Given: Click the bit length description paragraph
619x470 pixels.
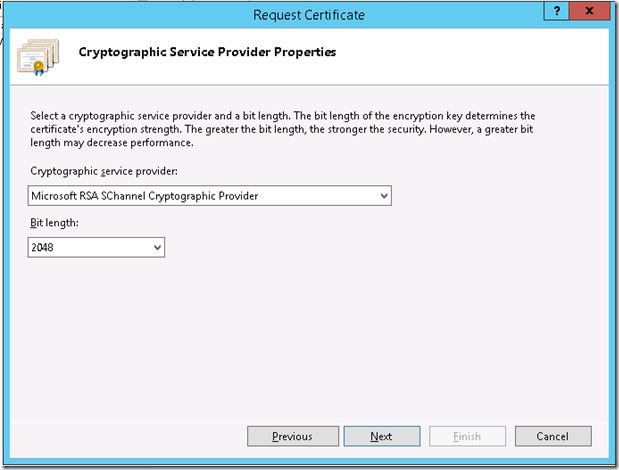Looking at the screenshot, I should [283, 129].
